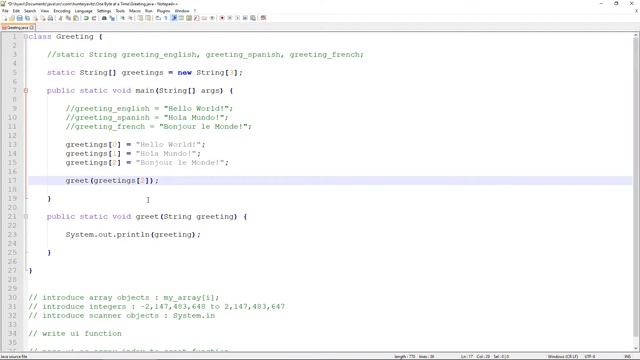Screen dimensions: 640x360
Task: Copy selection using toolbar icon
Action: (68, 18)
